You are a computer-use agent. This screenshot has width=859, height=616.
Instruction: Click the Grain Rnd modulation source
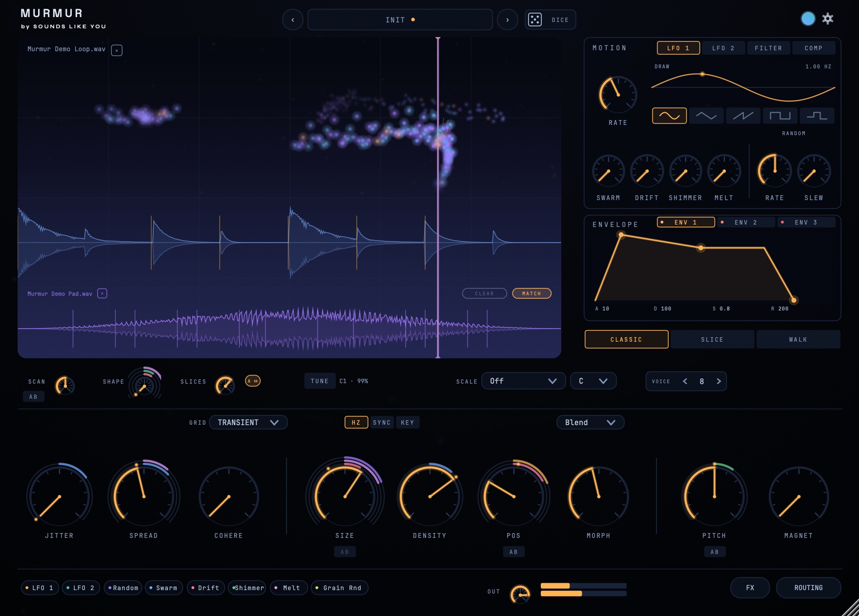[x=339, y=588]
